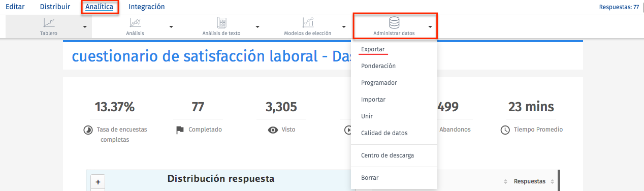
Task: Choose Exportar from the menu
Action: [x=373, y=49]
